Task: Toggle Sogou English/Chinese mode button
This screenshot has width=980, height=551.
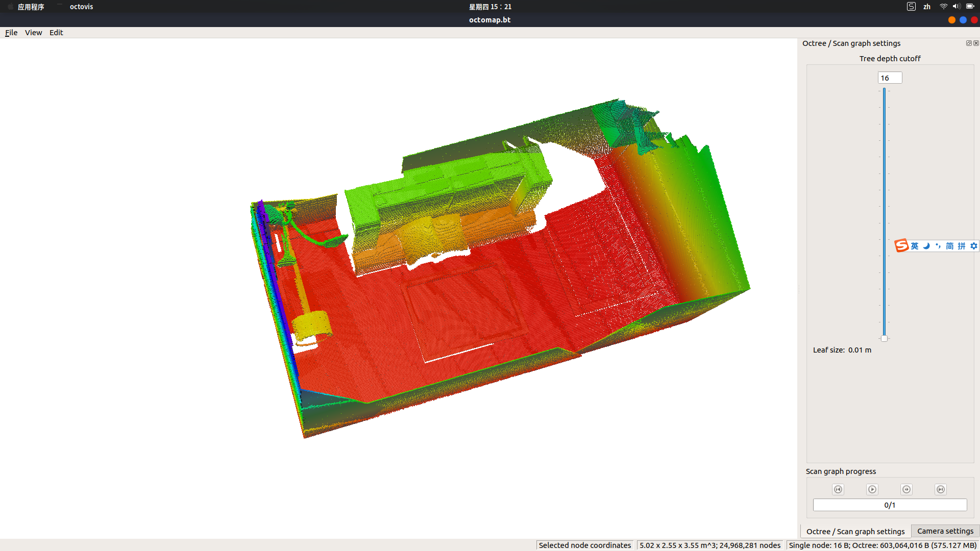Action: click(x=915, y=246)
